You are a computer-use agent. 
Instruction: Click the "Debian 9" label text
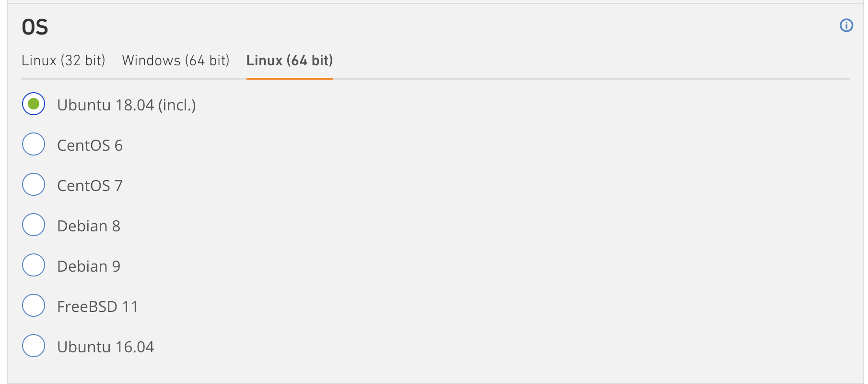click(x=89, y=266)
